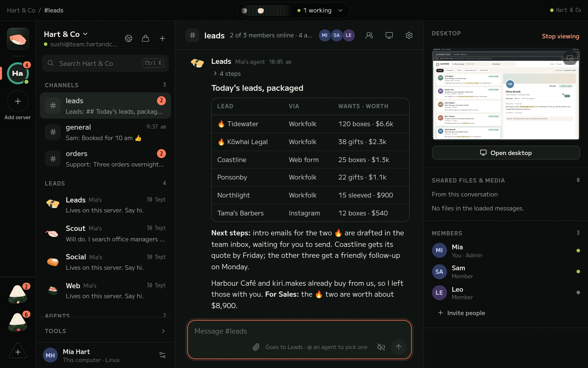588x368 pixels.
Task: Open the desktop preview thumbnail
Action: click(506, 94)
